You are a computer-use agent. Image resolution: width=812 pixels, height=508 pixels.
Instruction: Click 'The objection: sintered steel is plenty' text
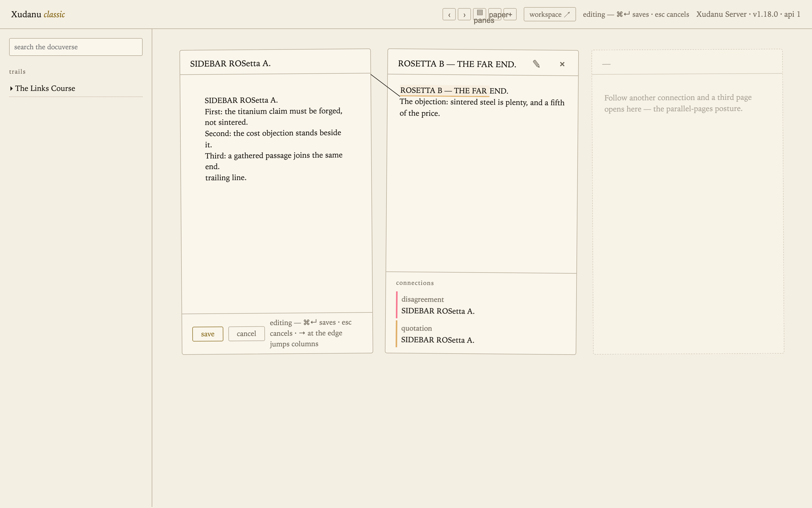tap(482, 102)
